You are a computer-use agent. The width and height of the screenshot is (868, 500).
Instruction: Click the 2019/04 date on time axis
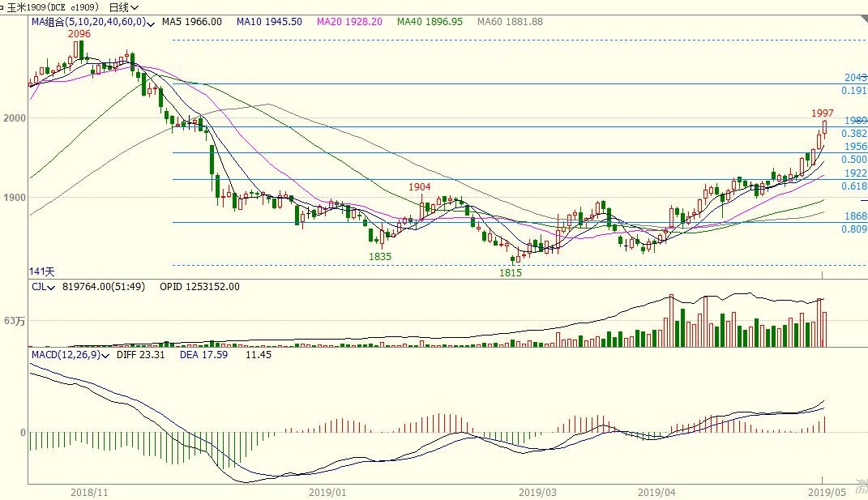pos(656,491)
